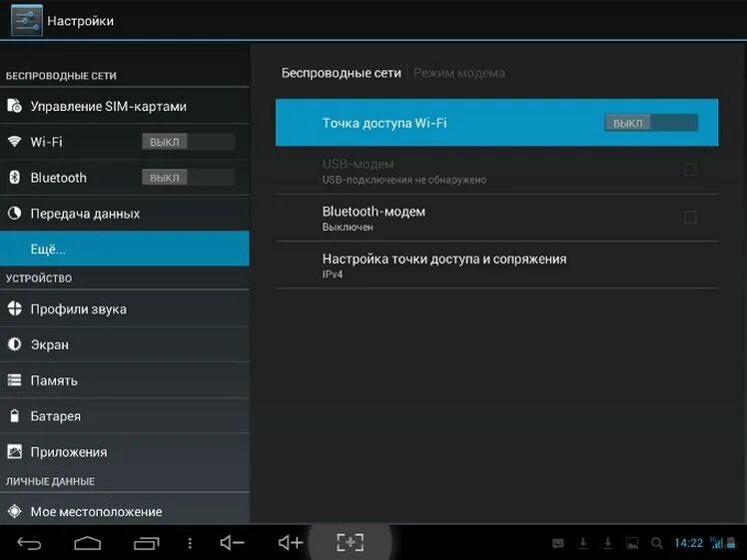Tap the battery icon in sidebar
The image size is (747, 560).
(14, 415)
